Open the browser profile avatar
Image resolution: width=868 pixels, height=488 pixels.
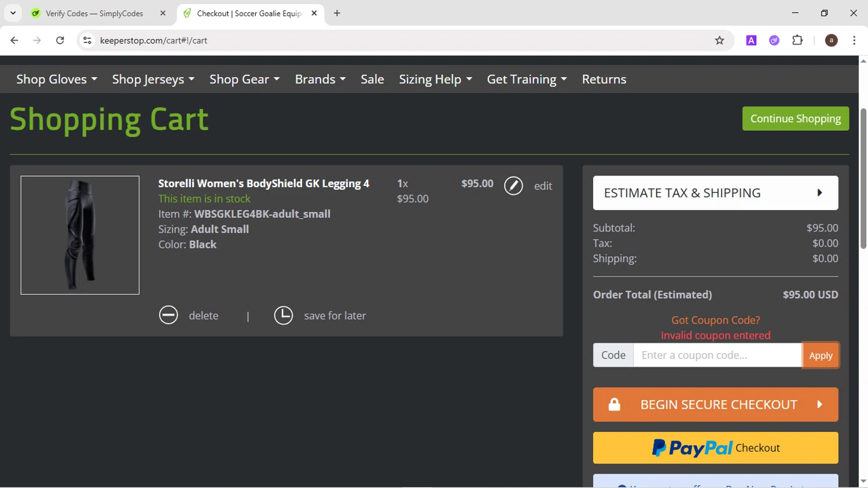(831, 41)
